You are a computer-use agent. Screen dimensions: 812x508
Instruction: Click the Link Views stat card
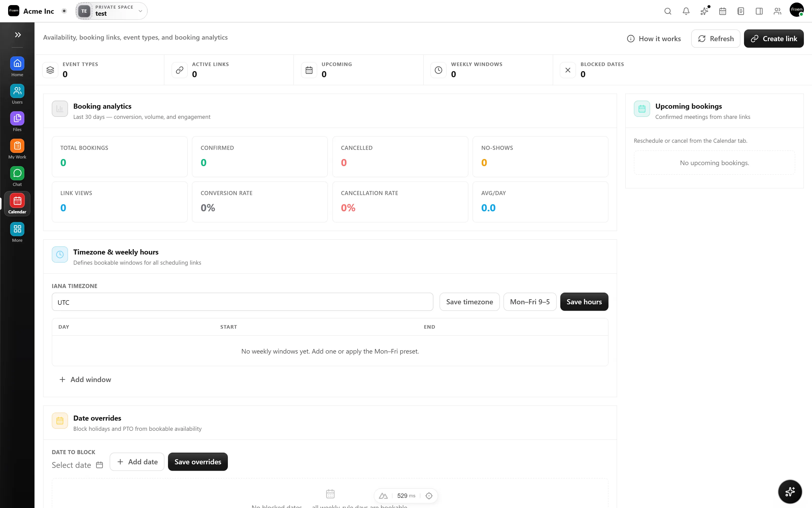[x=120, y=202]
